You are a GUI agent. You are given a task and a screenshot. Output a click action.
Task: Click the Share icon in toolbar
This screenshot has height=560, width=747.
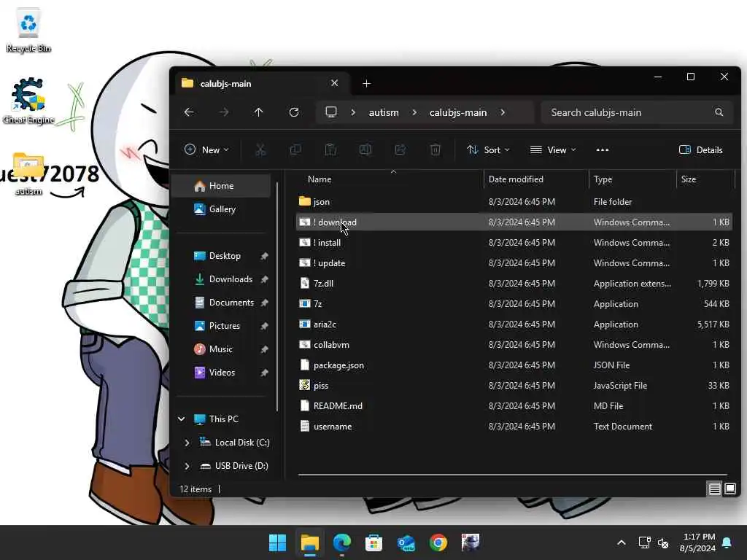pos(400,150)
